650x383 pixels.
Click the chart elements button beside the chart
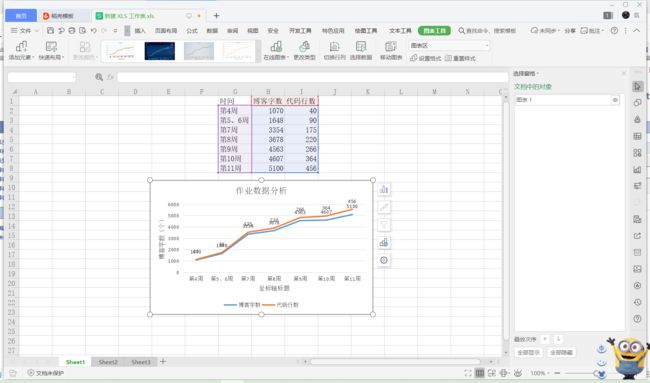[x=384, y=190]
